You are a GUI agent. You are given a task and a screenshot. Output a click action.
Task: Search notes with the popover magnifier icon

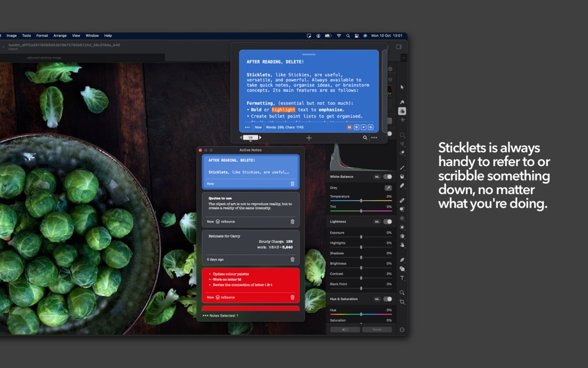point(365,138)
